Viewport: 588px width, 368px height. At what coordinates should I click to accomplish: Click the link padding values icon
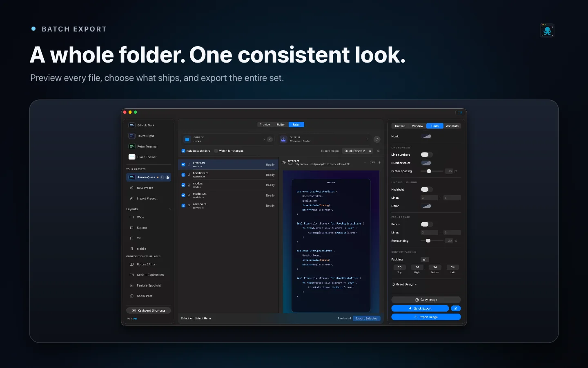[x=425, y=260]
